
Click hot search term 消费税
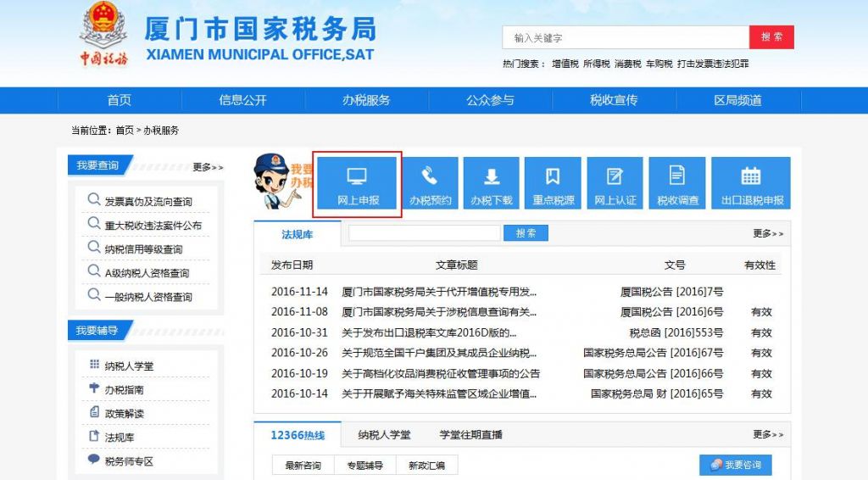(x=628, y=64)
